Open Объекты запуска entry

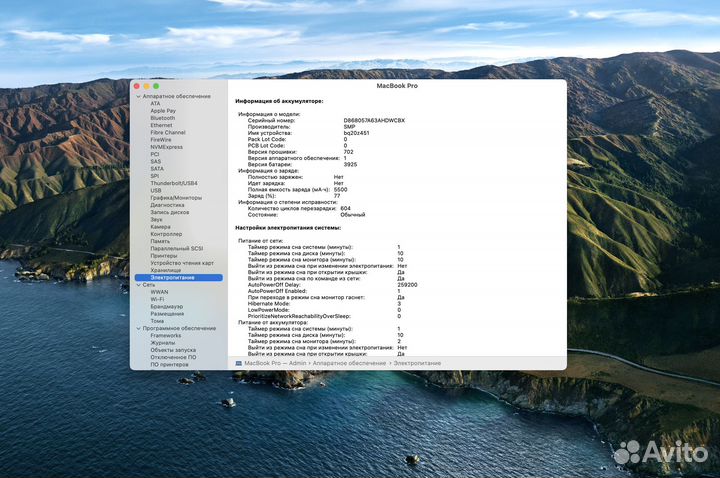coord(173,350)
